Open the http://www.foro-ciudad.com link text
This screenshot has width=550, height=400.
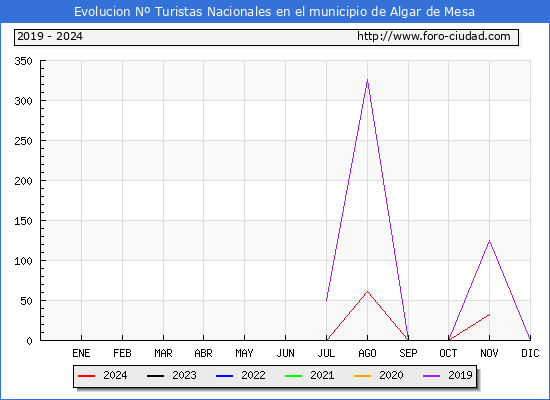click(x=434, y=36)
